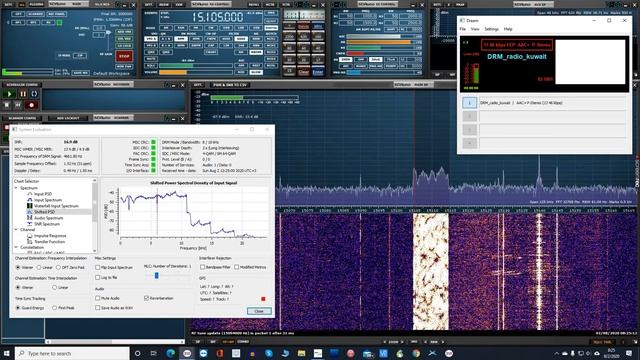Open Help menu in Dream window

[x=508, y=29]
